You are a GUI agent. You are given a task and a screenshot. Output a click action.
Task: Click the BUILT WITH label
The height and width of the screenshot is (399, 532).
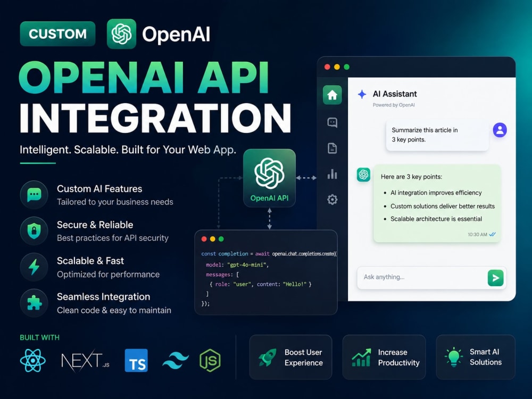point(40,338)
